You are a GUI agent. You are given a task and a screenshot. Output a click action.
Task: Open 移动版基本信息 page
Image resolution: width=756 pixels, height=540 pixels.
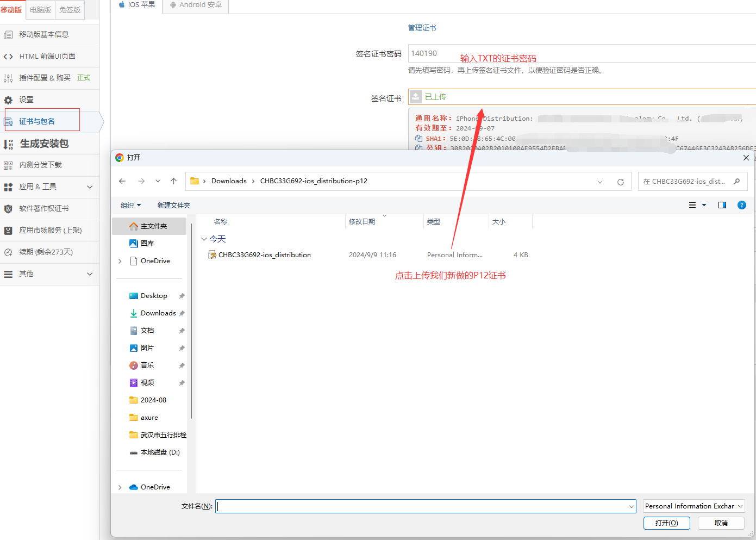49,34
